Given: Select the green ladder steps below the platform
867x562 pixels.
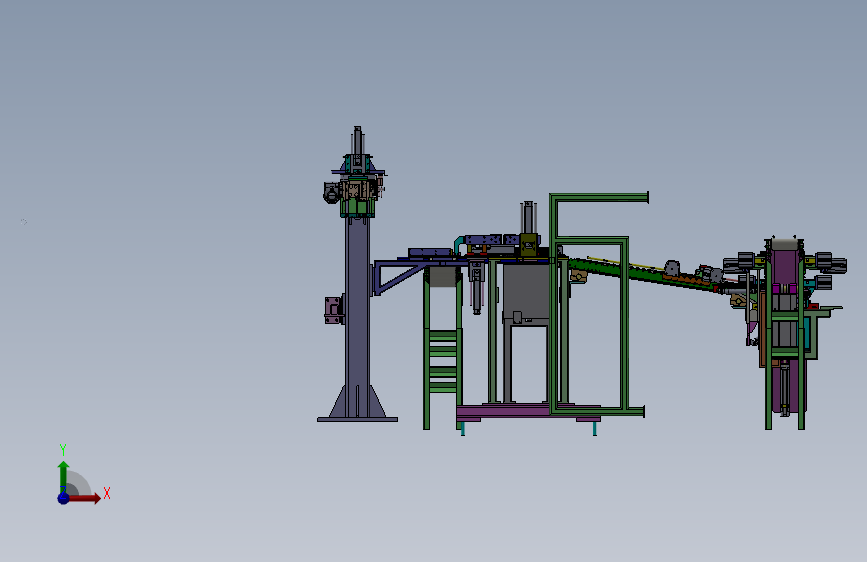Looking at the screenshot, I should pyautogui.click(x=443, y=361).
